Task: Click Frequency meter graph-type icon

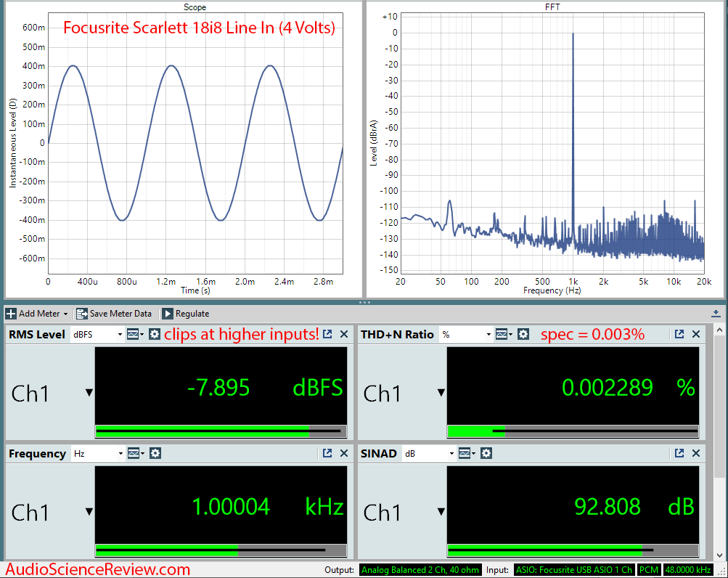Action: coord(136,453)
